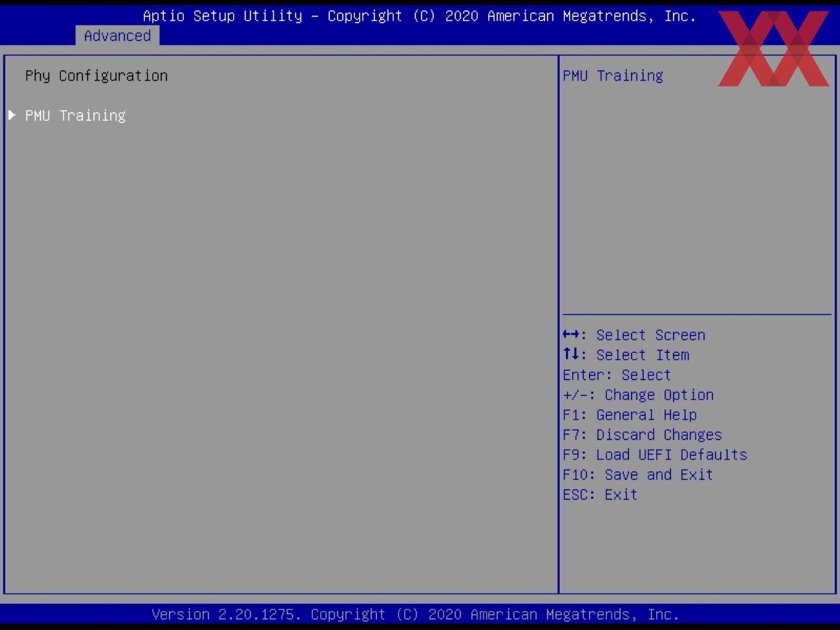Viewport: 840px width, 630px height.
Task: Click the Version 2.20.1275 footer text
Action: tap(415, 615)
